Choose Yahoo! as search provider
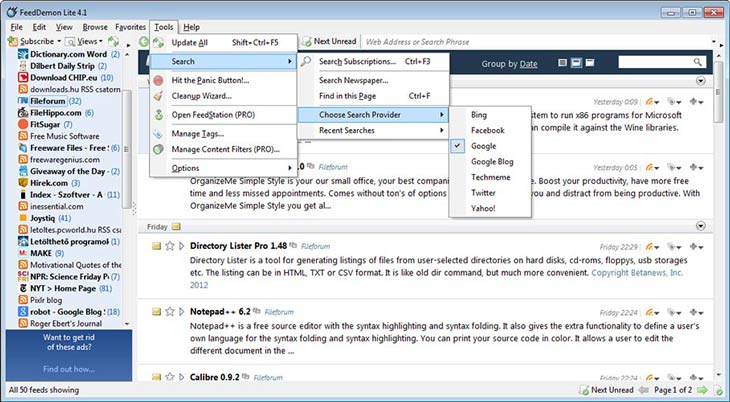730x402 pixels. pyautogui.click(x=483, y=208)
